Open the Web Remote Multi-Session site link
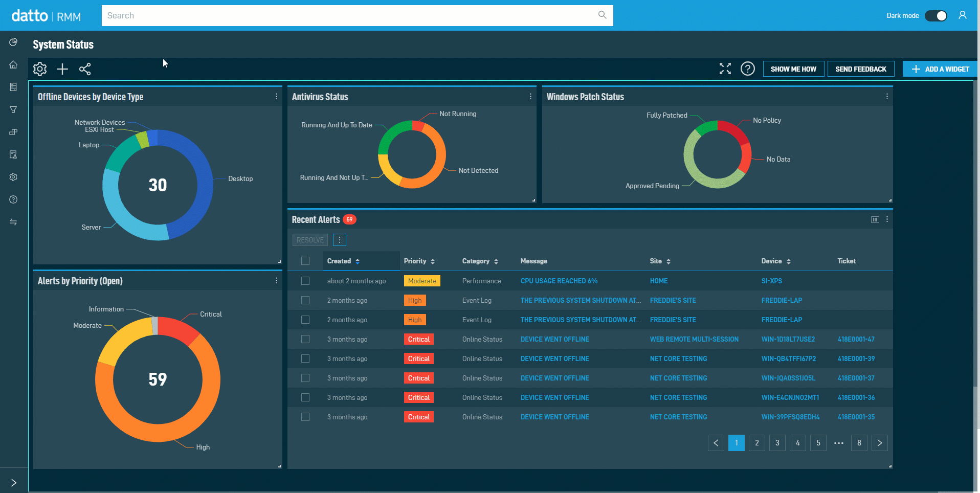The width and height of the screenshot is (980, 493). pos(694,339)
